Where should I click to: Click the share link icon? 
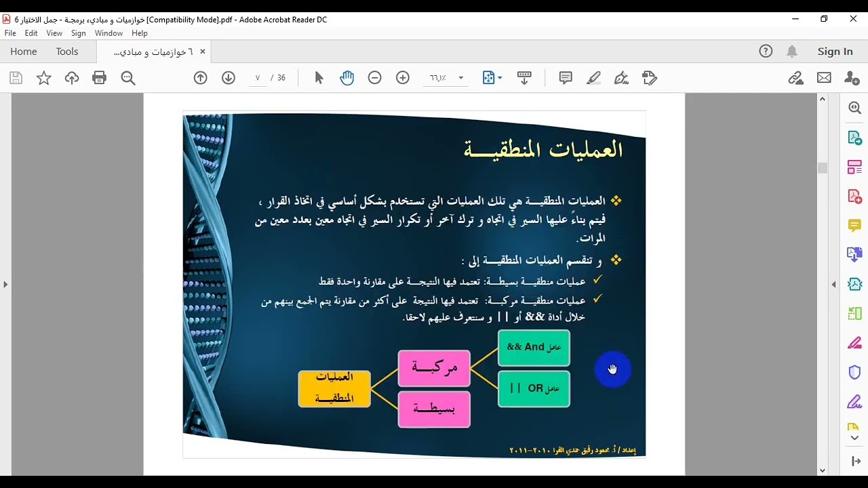(796, 78)
